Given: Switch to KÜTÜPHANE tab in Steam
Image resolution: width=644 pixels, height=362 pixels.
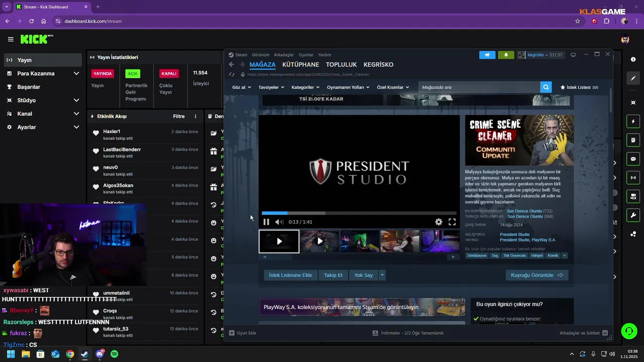Looking at the screenshot, I should point(300,64).
